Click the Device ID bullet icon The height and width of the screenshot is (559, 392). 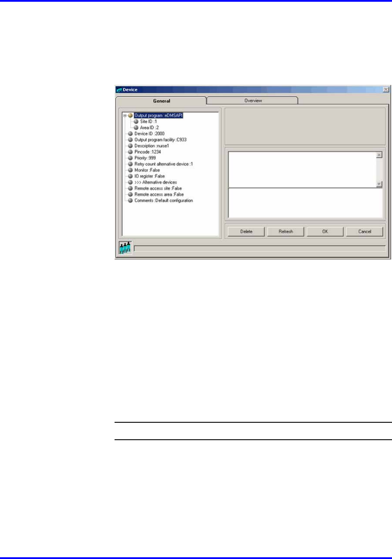pos(130,134)
